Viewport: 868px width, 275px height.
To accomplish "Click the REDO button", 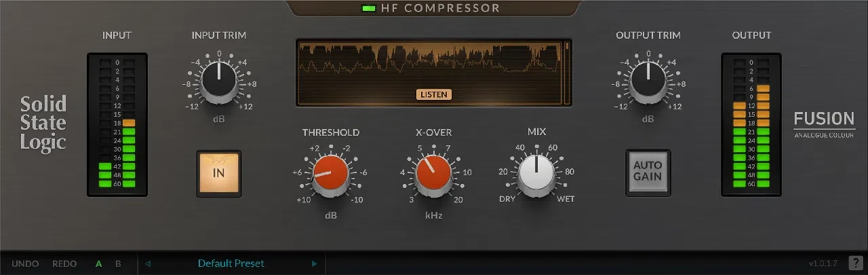I will point(64,263).
